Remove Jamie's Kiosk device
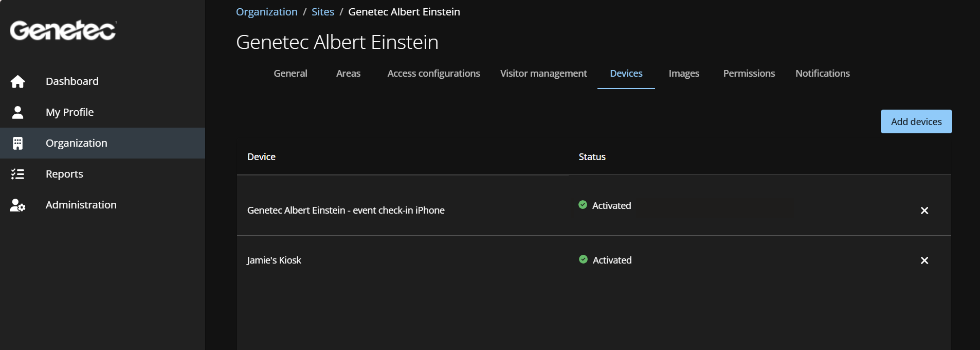This screenshot has height=350, width=980. pyautogui.click(x=924, y=260)
